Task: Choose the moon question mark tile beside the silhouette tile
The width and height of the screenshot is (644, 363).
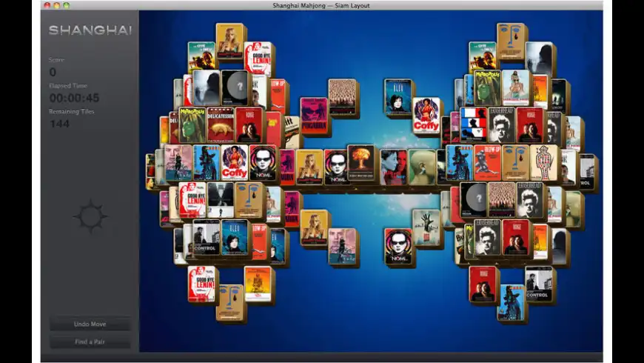Action: [235, 87]
